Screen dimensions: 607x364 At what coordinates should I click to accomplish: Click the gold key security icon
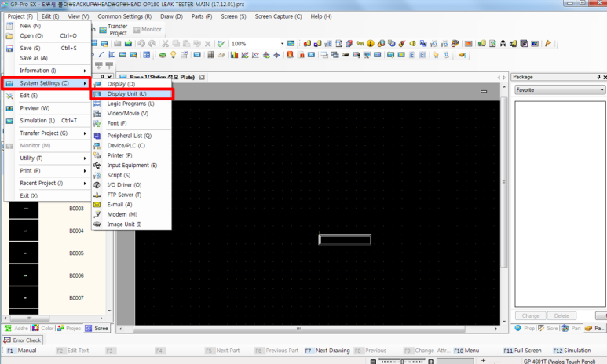click(360, 43)
